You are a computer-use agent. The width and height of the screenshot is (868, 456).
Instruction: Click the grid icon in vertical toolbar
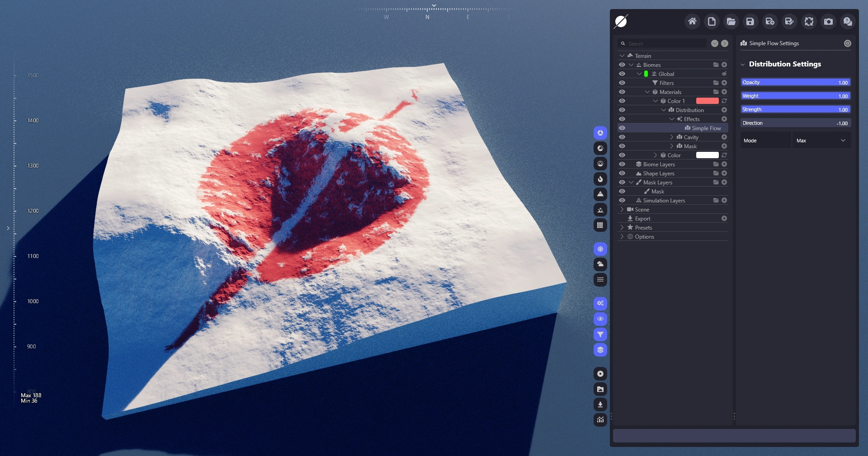pyautogui.click(x=600, y=225)
